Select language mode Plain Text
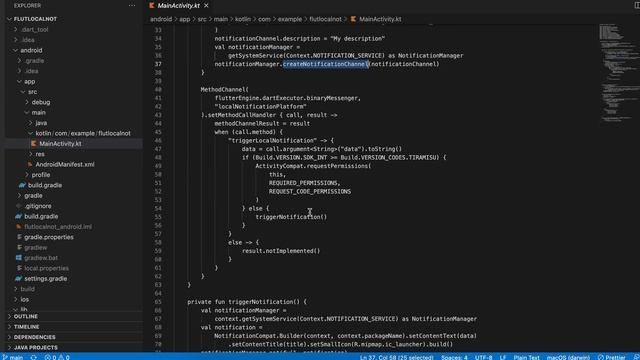The height and width of the screenshot is (360, 640). (x=527, y=357)
